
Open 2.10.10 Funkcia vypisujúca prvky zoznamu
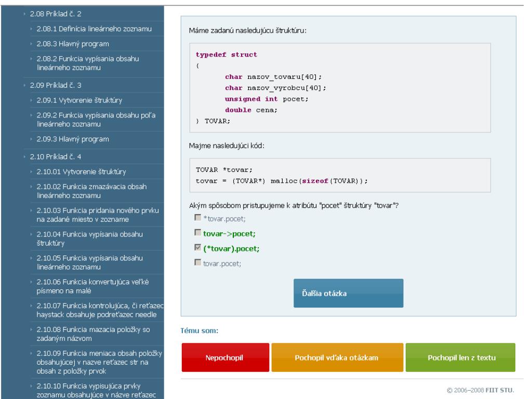click(x=96, y=391)
